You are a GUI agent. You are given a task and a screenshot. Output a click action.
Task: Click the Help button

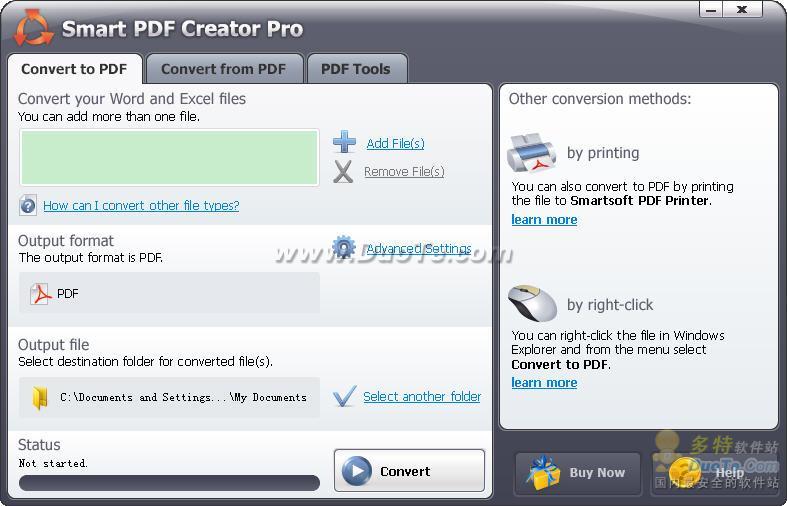tap(714, 472)
